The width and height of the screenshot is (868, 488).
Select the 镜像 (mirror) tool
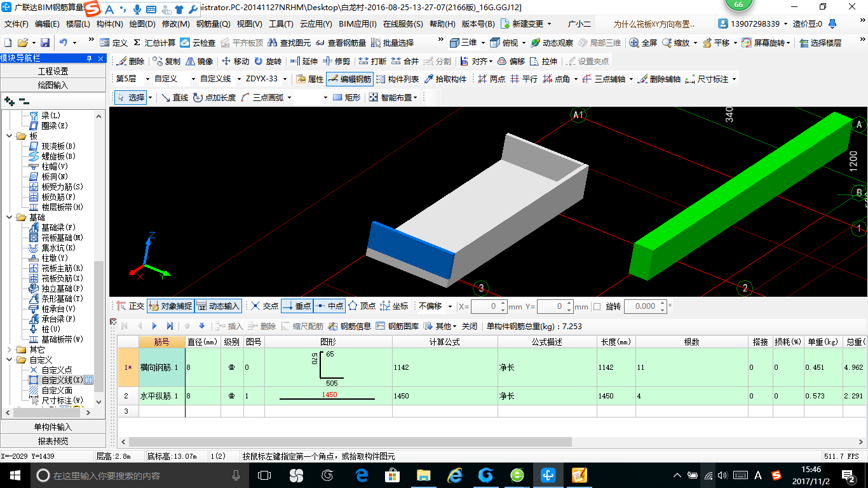(198, 62)
